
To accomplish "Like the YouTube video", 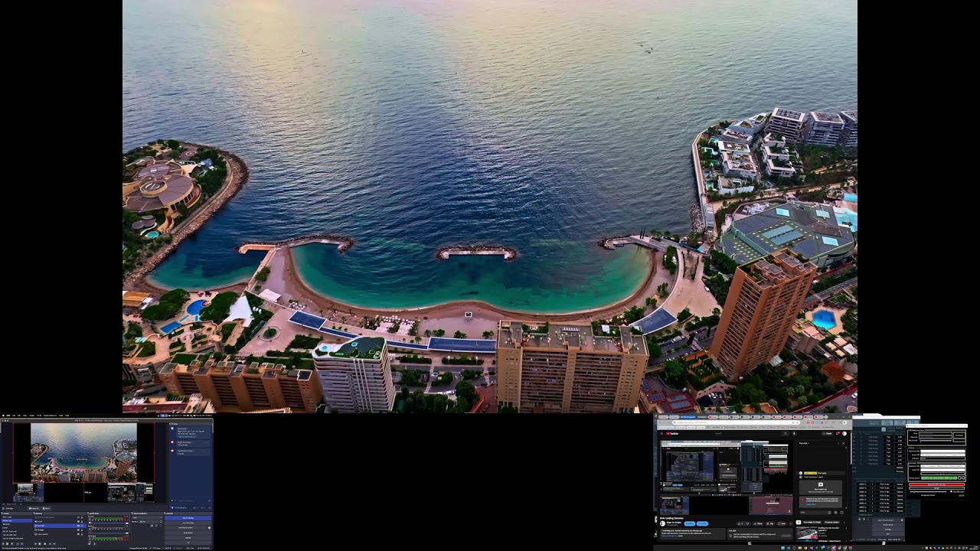I will coord(739,523).
